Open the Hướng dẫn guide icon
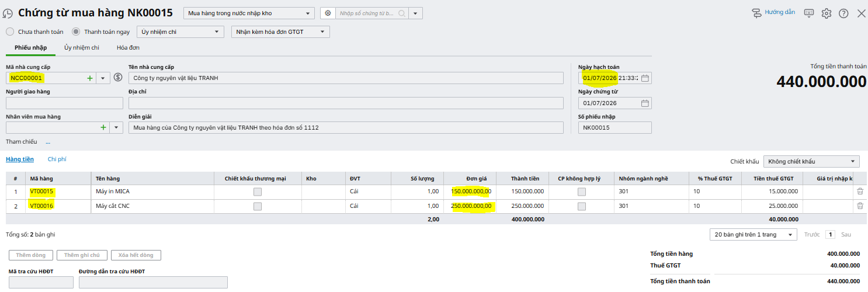The image size is (868, 292). pos(756,13)
